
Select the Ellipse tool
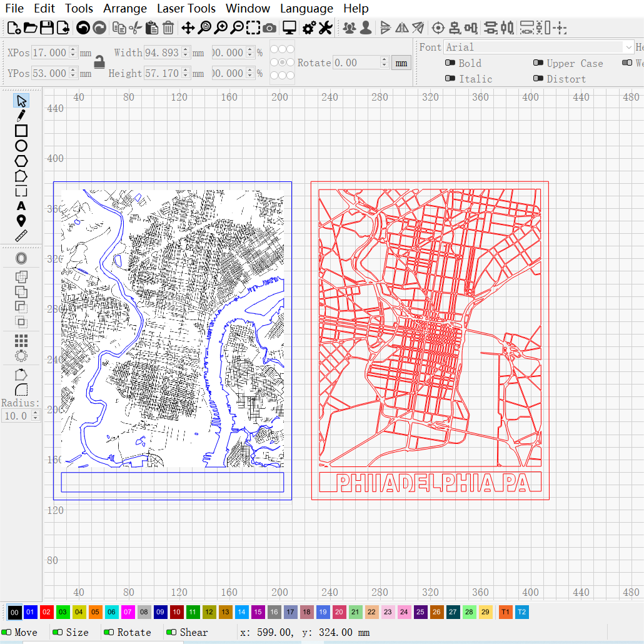pyautogui.click(x=21, y=146)
